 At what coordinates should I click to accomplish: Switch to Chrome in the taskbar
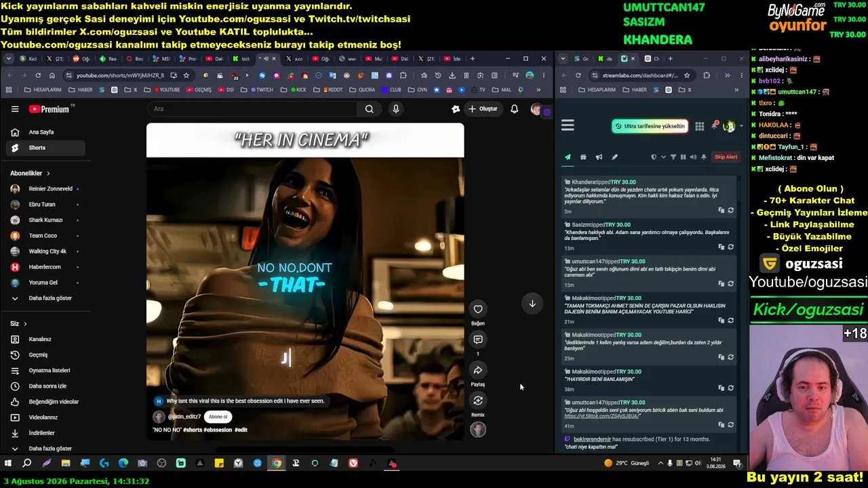[277, 464]
